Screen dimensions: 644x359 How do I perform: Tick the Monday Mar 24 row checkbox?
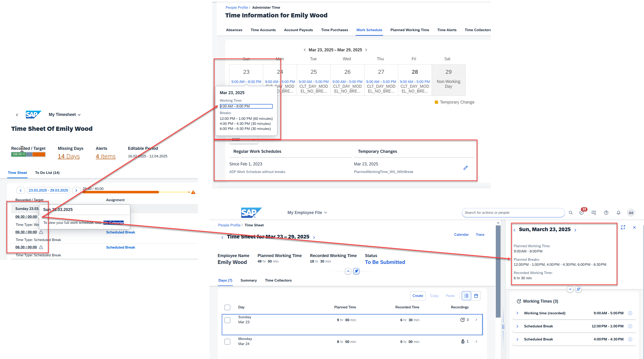(227, 342)
